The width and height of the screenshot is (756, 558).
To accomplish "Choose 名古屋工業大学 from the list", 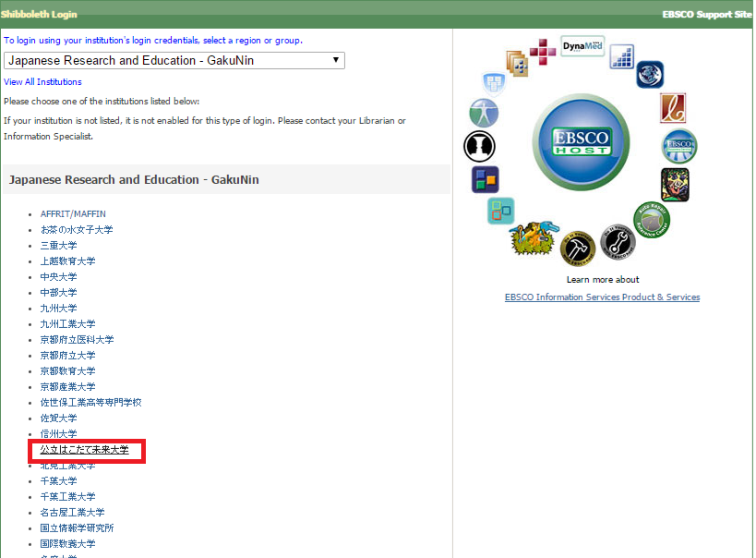I will pos(73,513).
